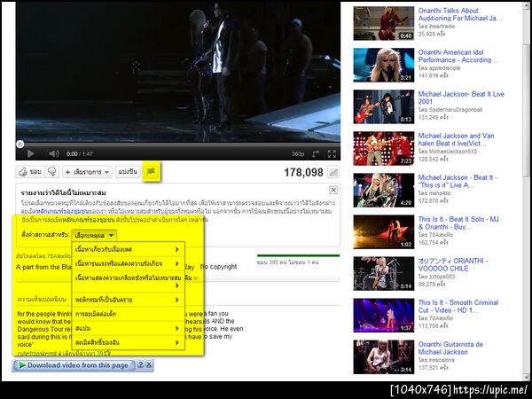
Task: Close the download video bar
Action: tap(149, 365)
